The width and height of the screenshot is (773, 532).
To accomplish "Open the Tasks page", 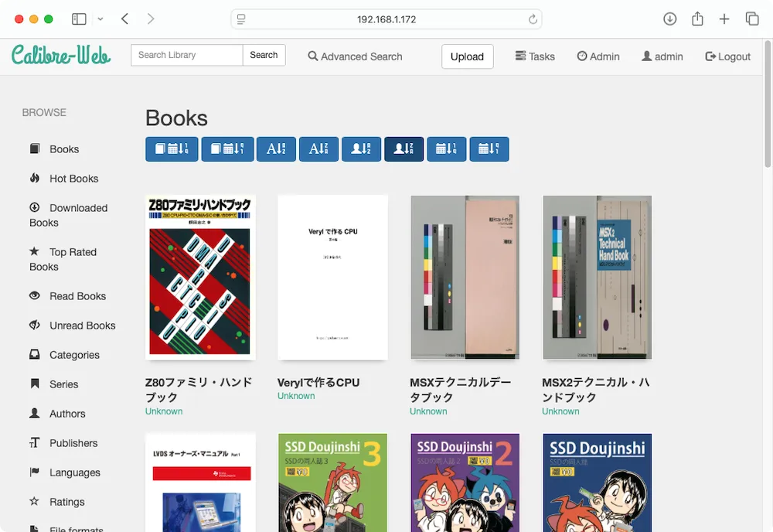I will [x=535, y=56].
